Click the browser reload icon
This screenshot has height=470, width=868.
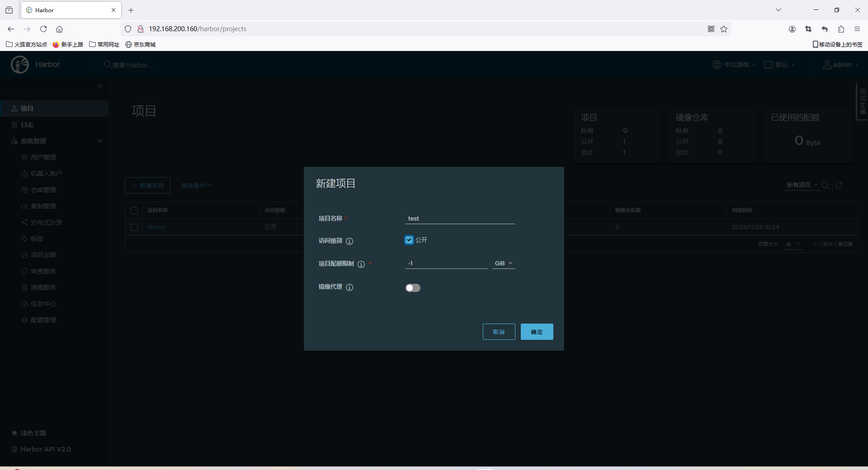coord(43,29)
